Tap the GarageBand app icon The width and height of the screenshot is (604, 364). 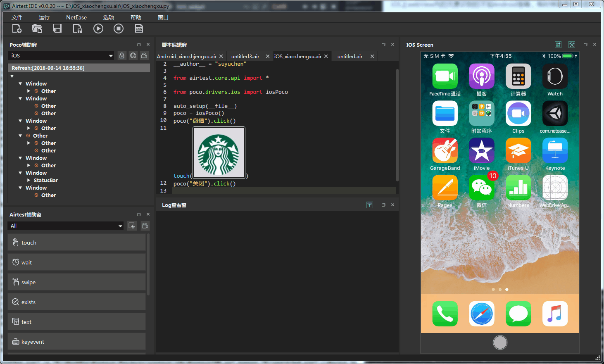[x=445, y=151]
